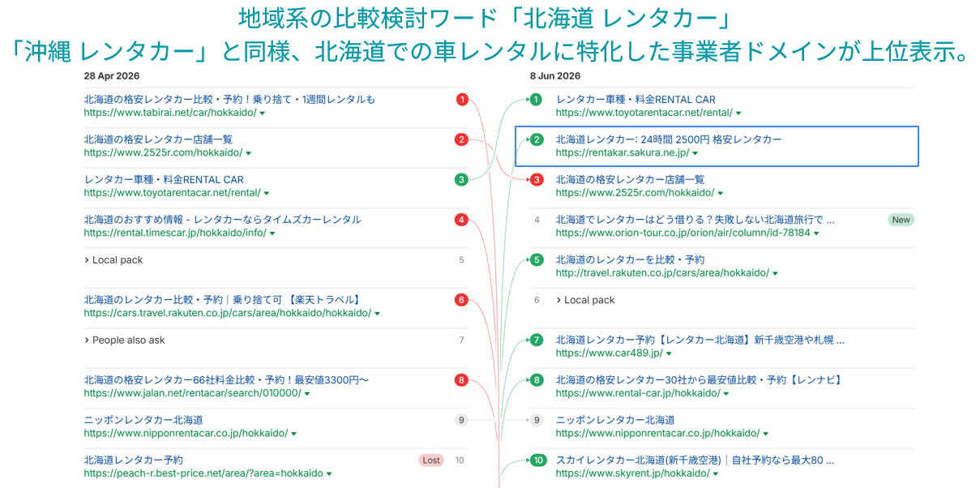Image resolution: width=980 pixels, height=488 pixels.
Task: Open スカイレンタカー北海道 result title
Action: coord(695,460)
